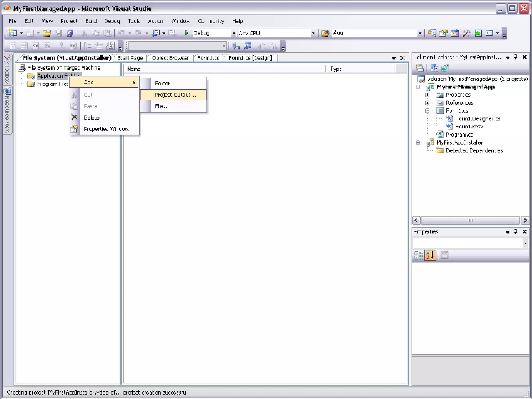Screen dimensions: 532x399
Task: Click Alphabetical sort icon in Properties panel
Action: pos(430,255)
